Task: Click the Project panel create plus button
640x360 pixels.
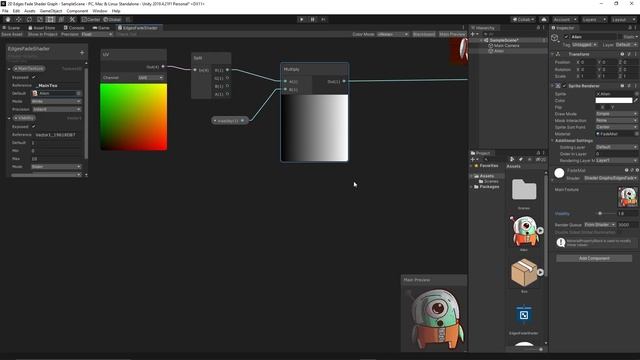Action: [473, 160]
